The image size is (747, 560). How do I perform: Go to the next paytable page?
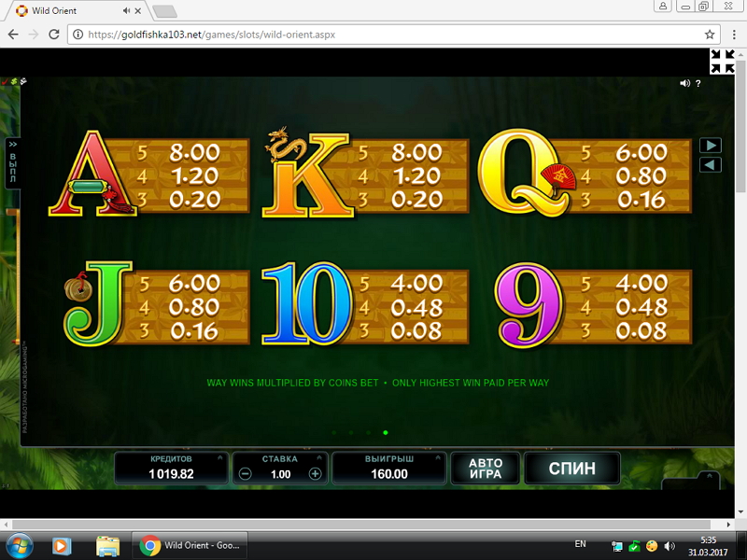point(710,146)
